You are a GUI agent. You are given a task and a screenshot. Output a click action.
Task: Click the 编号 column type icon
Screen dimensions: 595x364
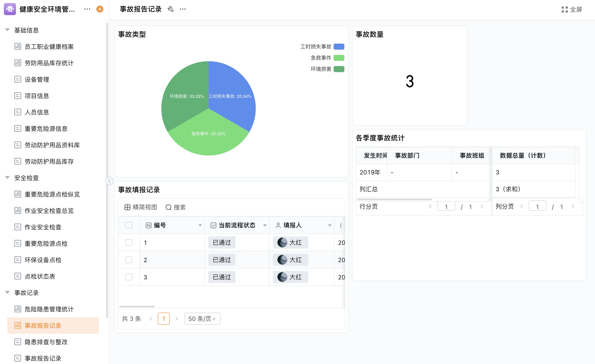click(148, 225)
